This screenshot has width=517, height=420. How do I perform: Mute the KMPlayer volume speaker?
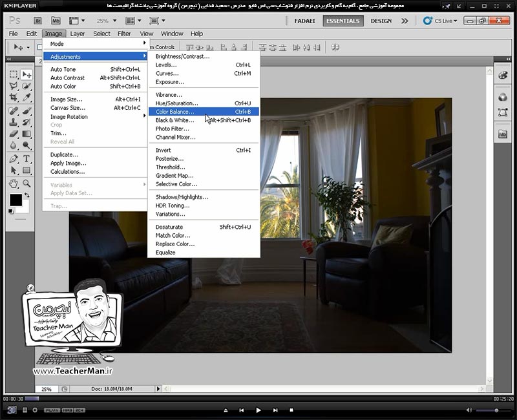[x=469, y=410]
